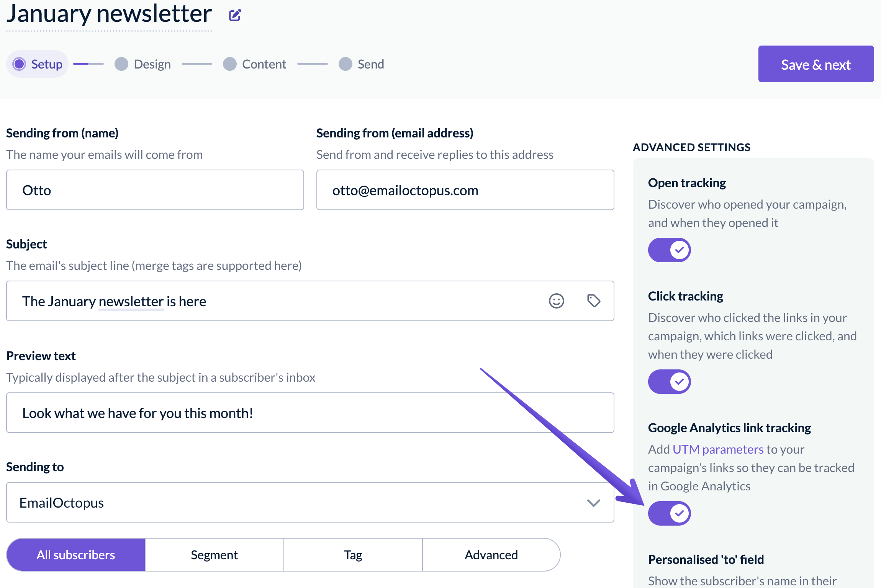881x588 pixels.
Task: Select the Segment tab
Action: pyautogui.click(x=214, y=555)
